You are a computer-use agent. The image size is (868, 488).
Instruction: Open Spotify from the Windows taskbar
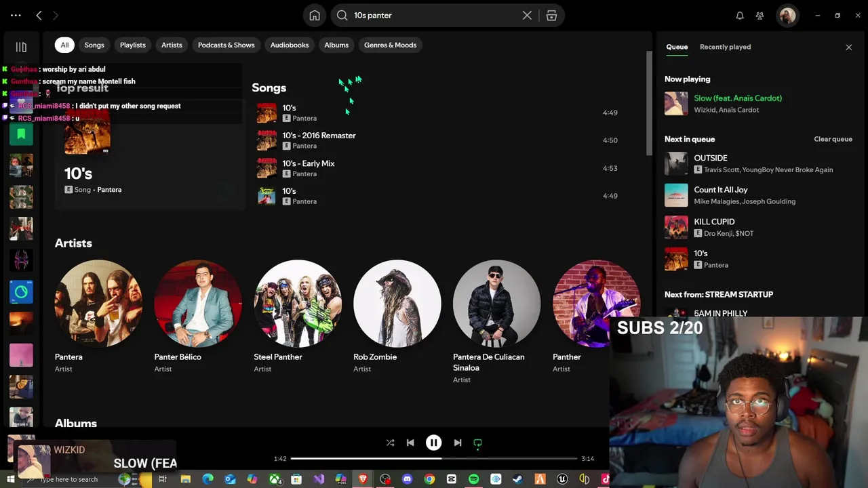coord(473,479)
